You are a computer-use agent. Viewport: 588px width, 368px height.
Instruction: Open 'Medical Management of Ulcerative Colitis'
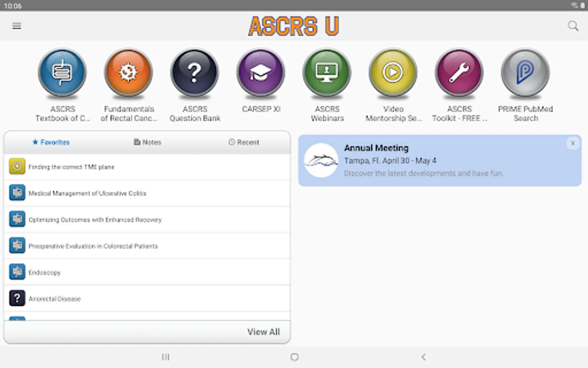point(147,193)
